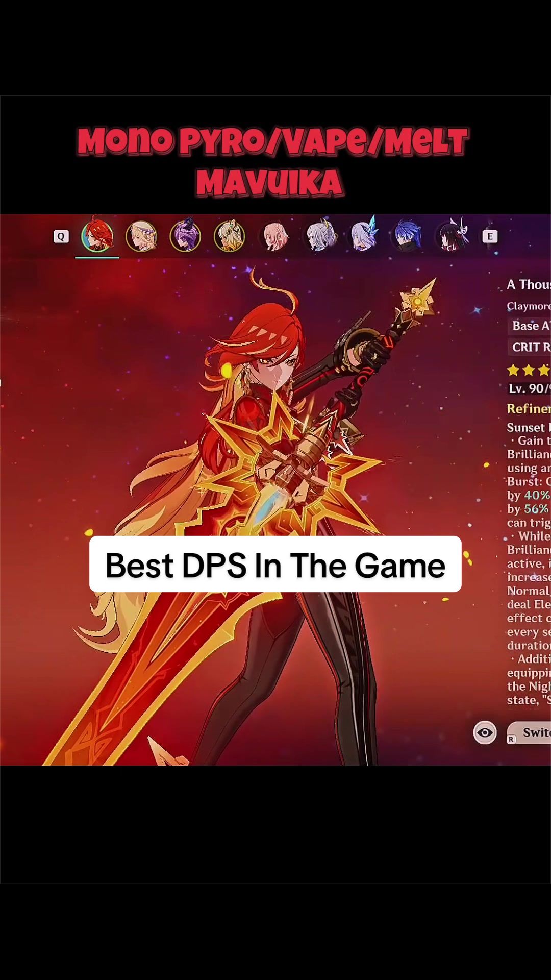Select the red-haired Mavuika character portrait
Screen dimensions: 551x980
[x=97, y=236]
